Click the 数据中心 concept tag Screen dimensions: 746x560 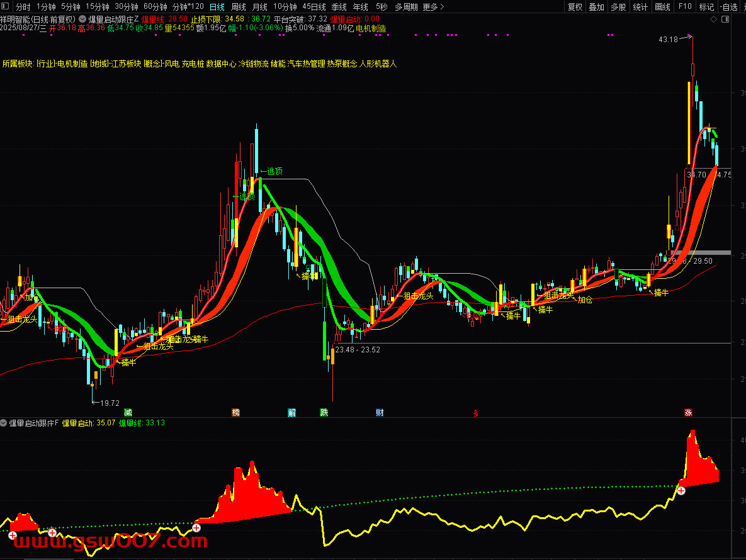coord(221,64)
